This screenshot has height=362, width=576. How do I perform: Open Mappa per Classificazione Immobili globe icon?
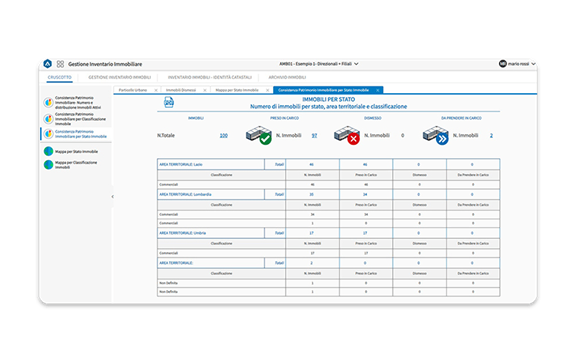tap(48, 164)
